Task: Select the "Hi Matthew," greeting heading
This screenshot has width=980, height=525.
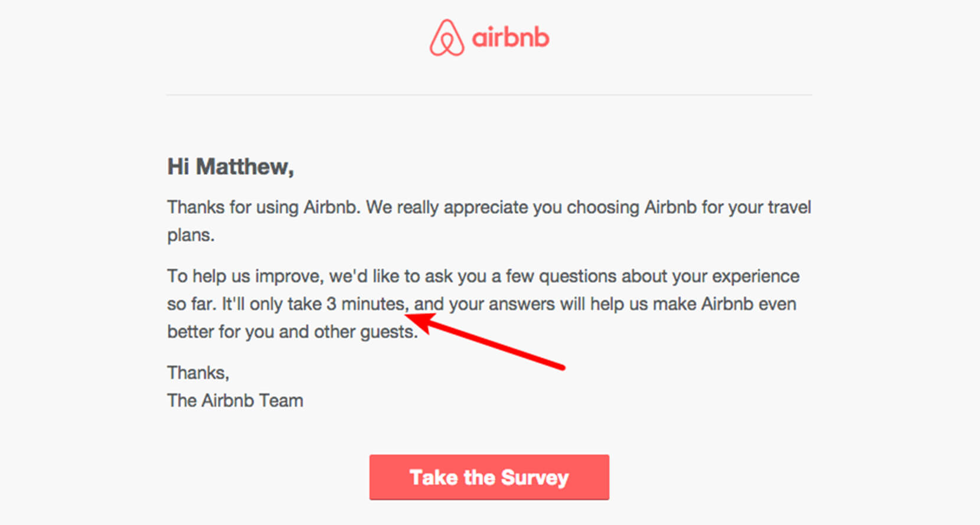Action: point(231,167)
